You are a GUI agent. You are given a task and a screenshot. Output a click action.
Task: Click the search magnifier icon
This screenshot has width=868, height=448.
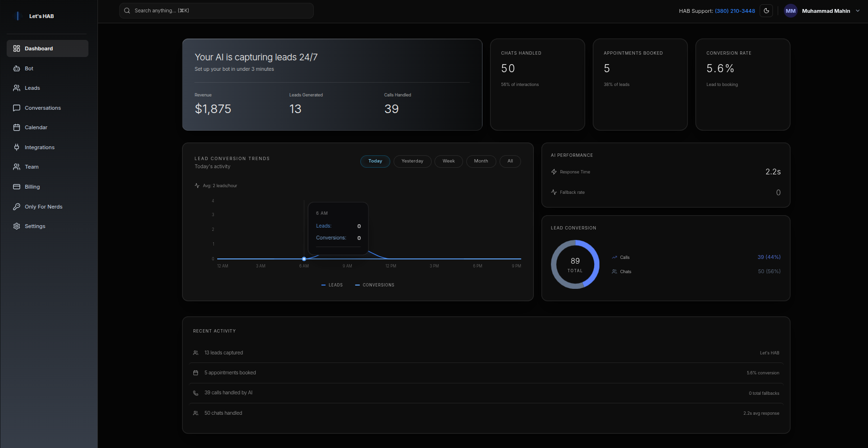[x=127, y=10]
